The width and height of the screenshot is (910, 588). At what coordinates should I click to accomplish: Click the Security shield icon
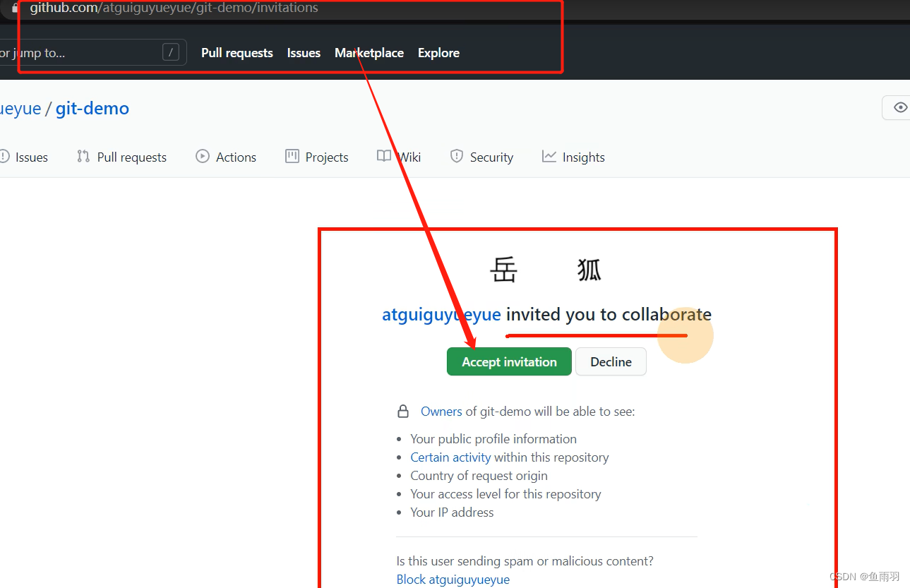457,157
